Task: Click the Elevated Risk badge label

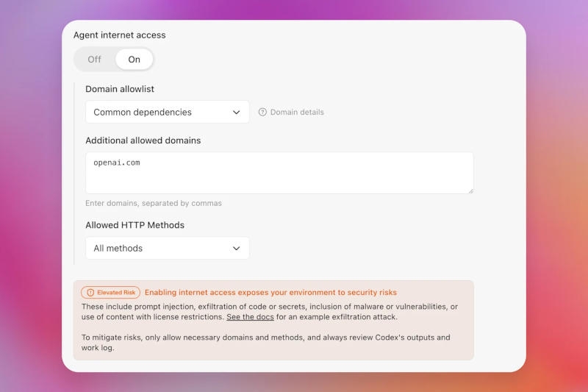Action: (x=116, y=293)
